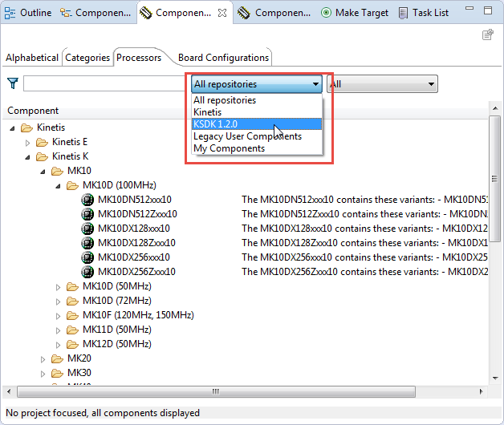Open the Task List view tab
Image resolution: width=504 pixels, height=425 pixels.
tap(423, 13)
